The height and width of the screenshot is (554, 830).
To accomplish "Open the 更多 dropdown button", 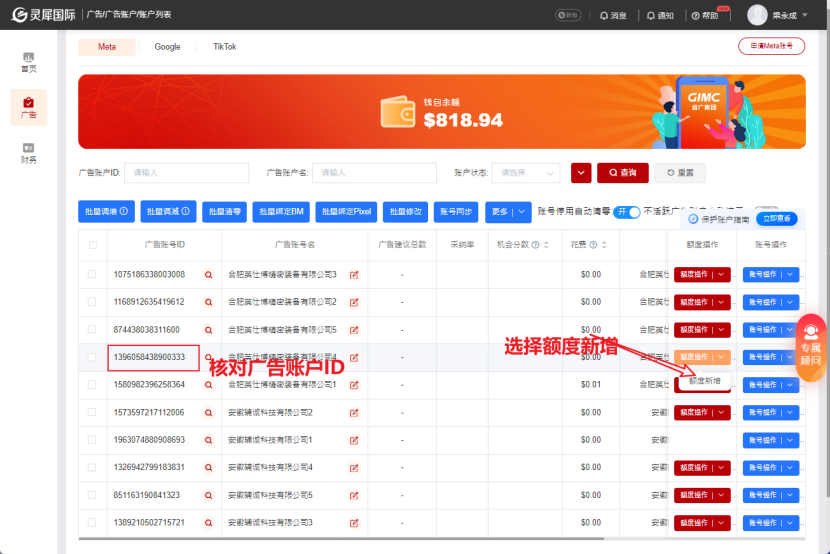I will coord(508,212).
